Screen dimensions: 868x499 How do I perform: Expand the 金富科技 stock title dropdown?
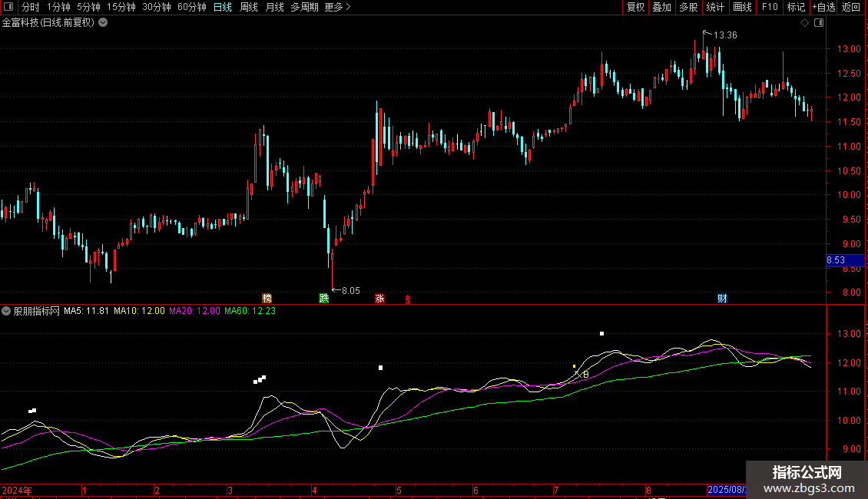104,22
